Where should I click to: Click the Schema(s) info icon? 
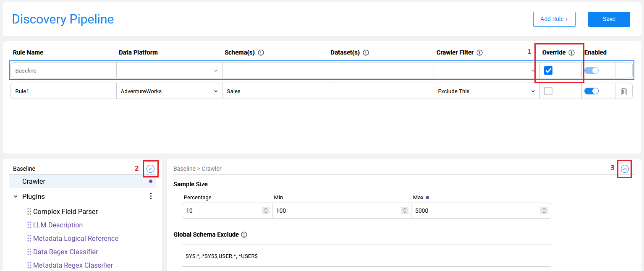tap(261, 53)
